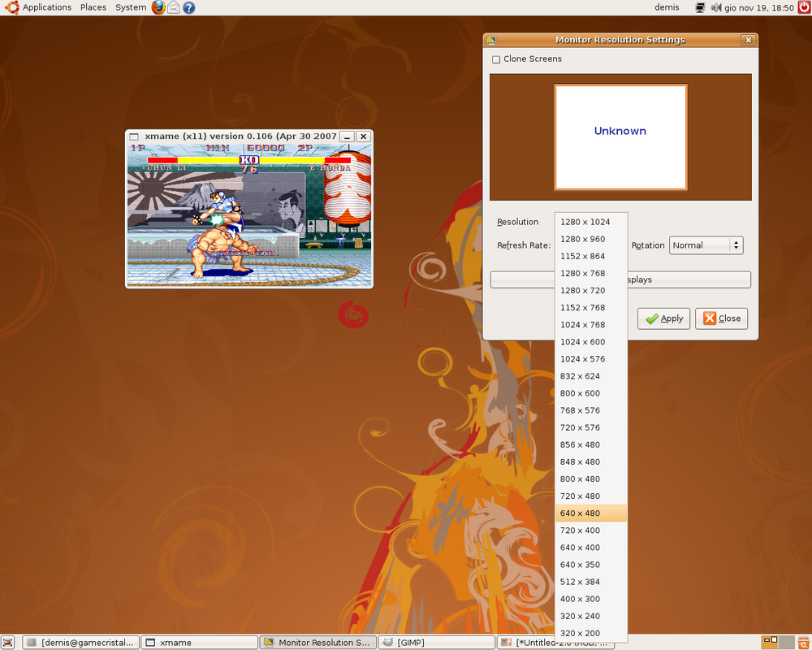812x650 pixels.
Task: Launch Firefox from the top panel
Action: pyautogui.click(x=158, y=7)
